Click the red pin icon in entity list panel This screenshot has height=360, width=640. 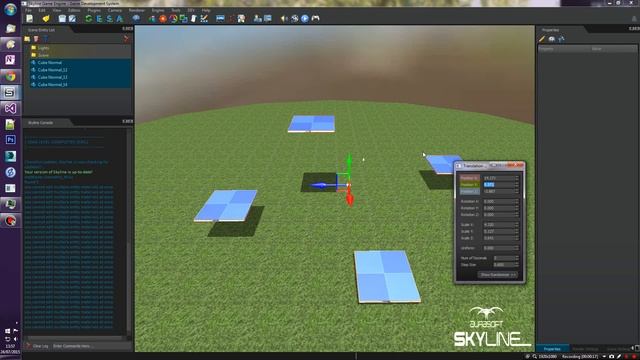126,39
